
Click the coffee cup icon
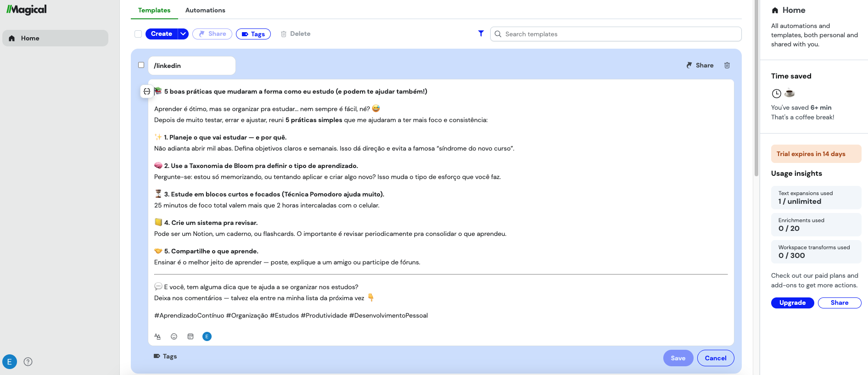tap(790, 93)
